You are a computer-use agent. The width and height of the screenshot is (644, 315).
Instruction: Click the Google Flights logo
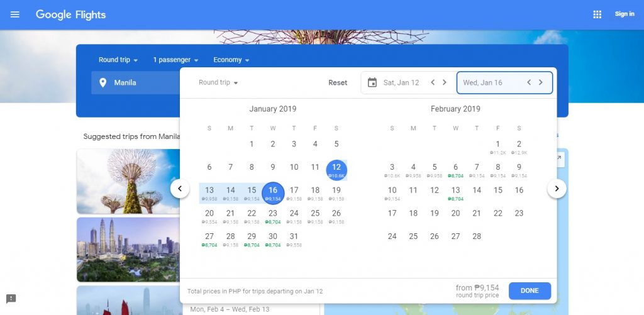point(70,15)
